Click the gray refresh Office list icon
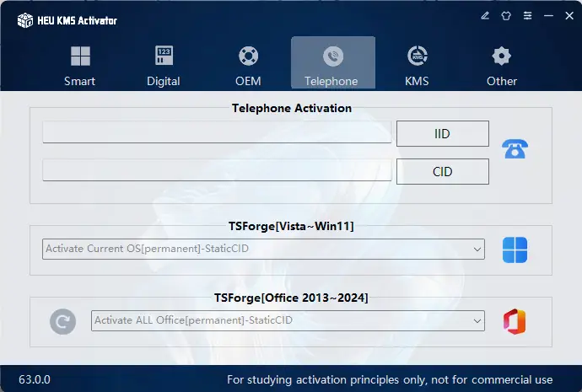The image size is (582, 392). (x=62, y=321)
